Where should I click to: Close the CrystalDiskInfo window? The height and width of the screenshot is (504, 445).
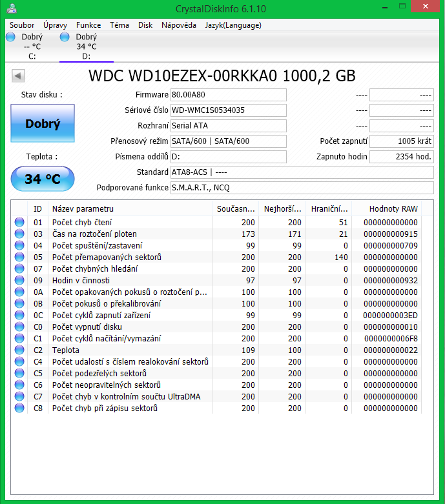click(426, 6)
